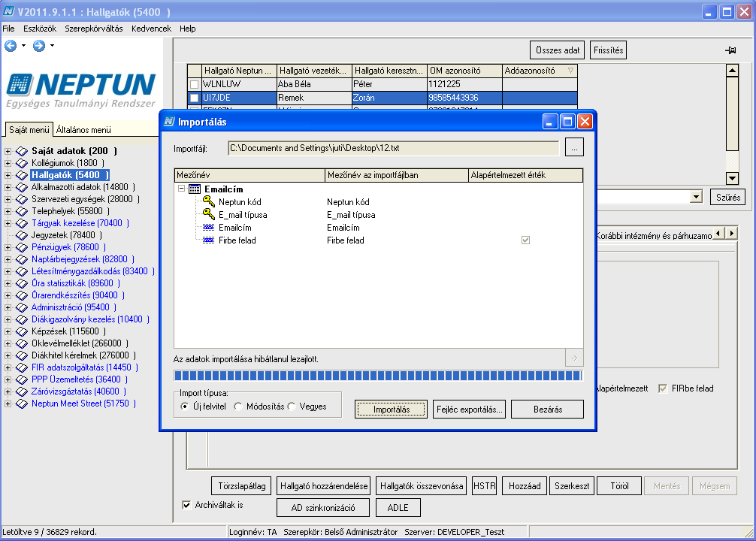Viewport: 756px width, 541px height.
Task: Click the Alkalmazotti adatok tree icon
Action: pyautogui.click(x=22, y=187)
